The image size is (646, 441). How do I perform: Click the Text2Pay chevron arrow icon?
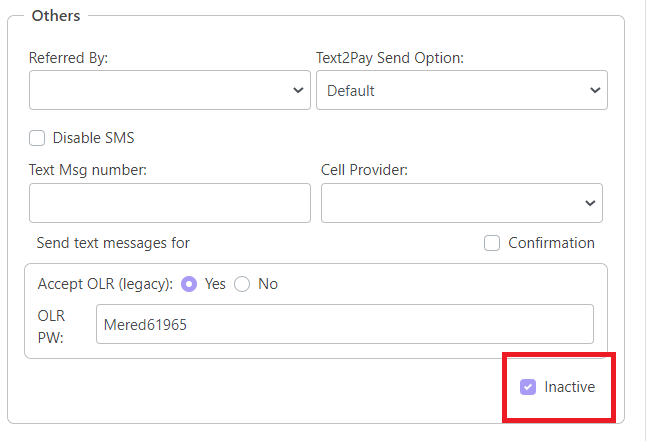(595, 90)
